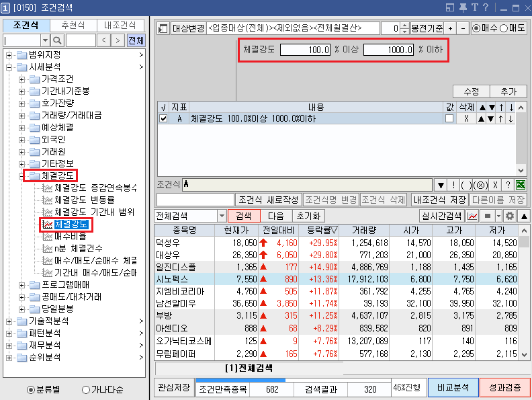Click the plus button next to 봉전기준
The height and width of the screenshot is (400, 532).
pyautogui.click(x=450, y=28)
